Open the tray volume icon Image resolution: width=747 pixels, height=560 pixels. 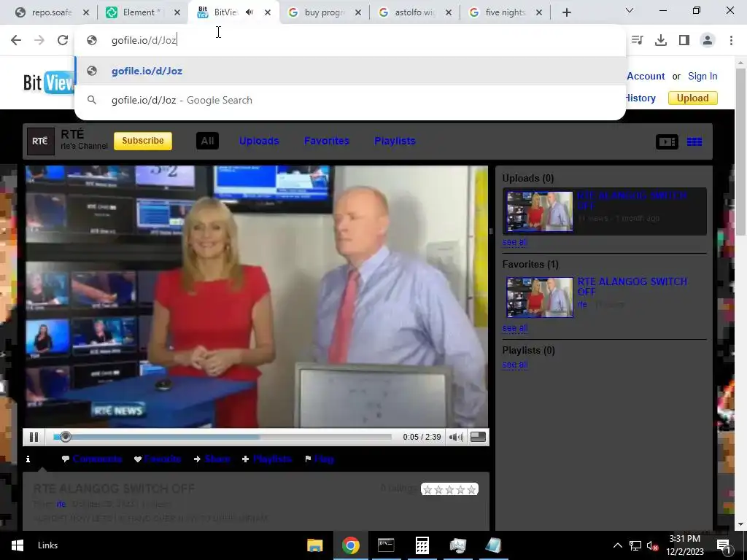652,545
